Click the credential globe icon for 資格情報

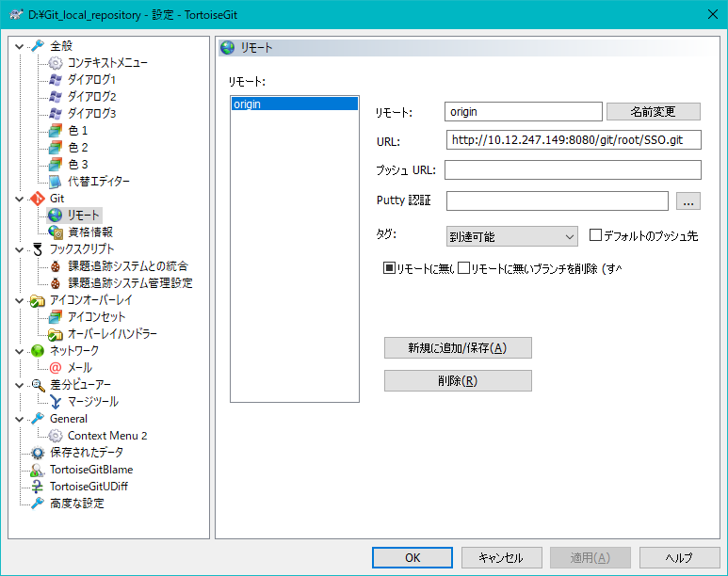[56, 232]
